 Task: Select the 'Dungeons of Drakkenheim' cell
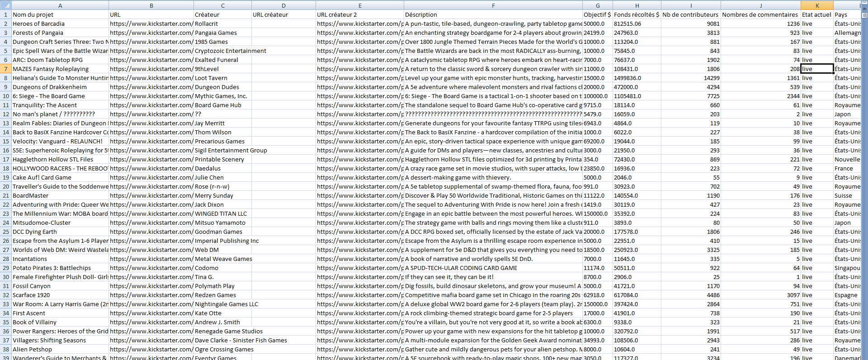60,87
